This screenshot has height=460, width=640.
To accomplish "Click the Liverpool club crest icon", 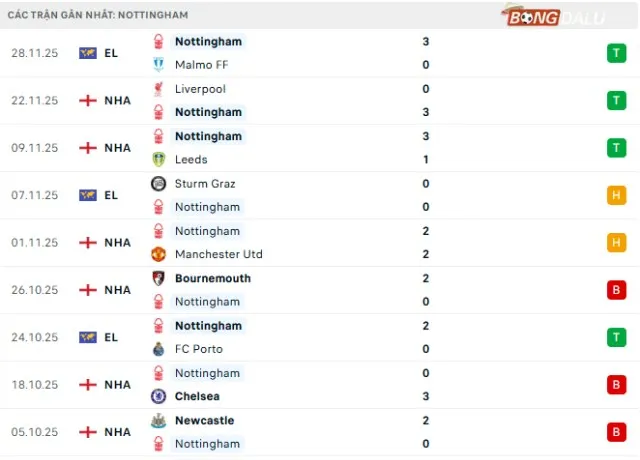I will click(158, 89).
